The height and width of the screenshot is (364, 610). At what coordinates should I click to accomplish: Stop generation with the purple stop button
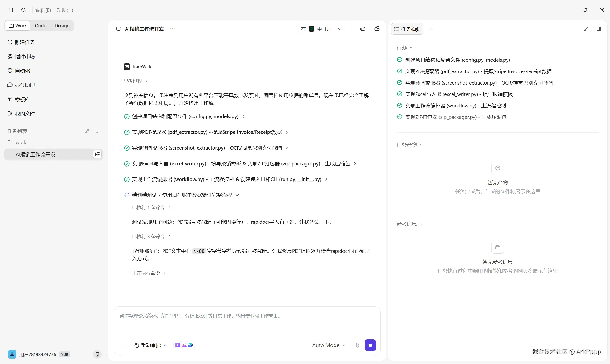370,345
